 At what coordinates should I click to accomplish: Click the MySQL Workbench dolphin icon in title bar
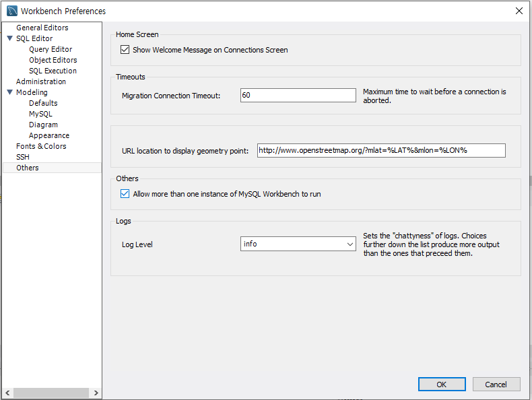(12, 11)
